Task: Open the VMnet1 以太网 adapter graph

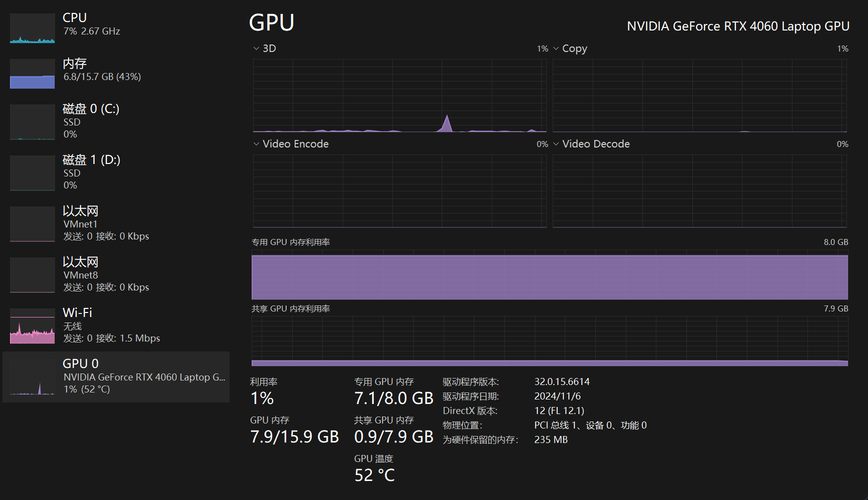Action: [x=33, y=224]
